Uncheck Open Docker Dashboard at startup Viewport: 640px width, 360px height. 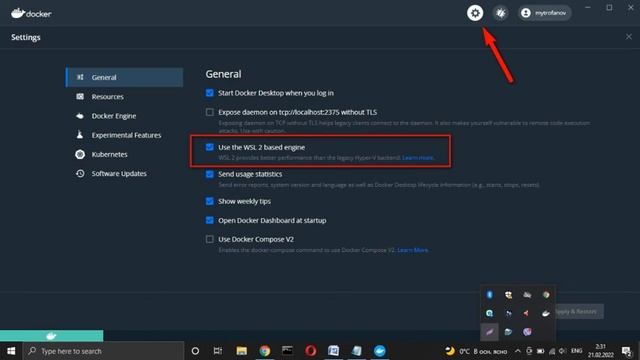(209, 220)
